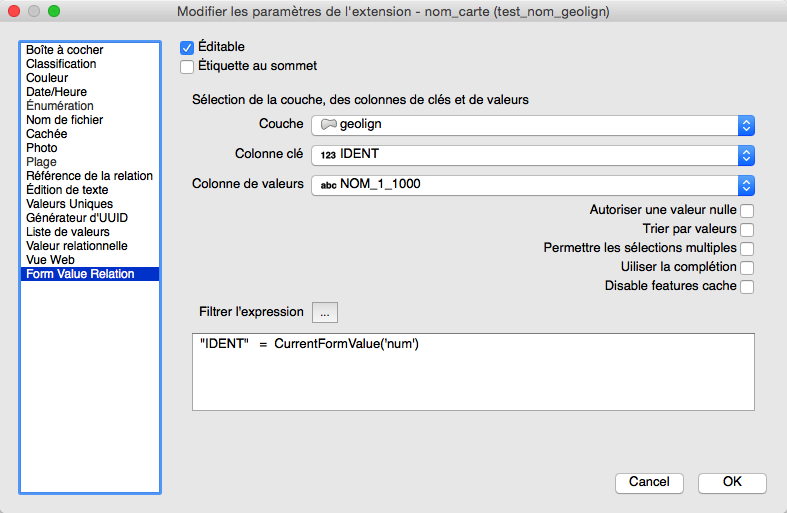Expand the Colonne clé IDENT dropdown
This screenshot has height=513, width=787.
532,155
